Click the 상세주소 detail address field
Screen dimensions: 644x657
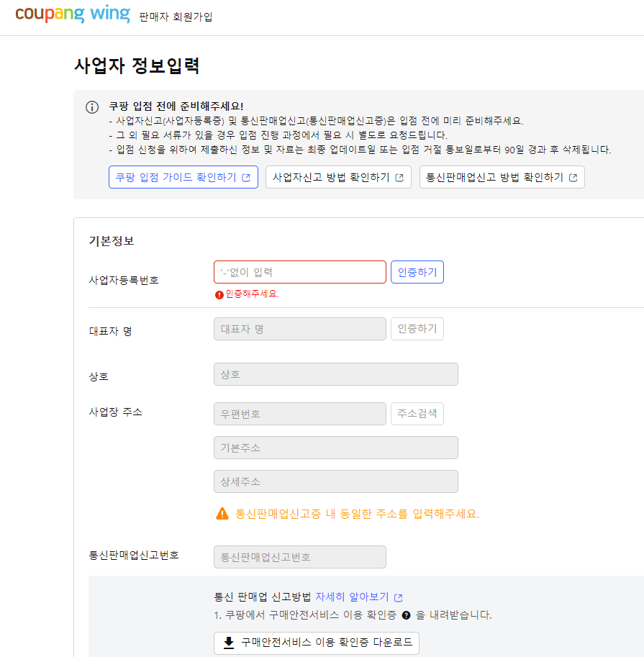(335, 481)
